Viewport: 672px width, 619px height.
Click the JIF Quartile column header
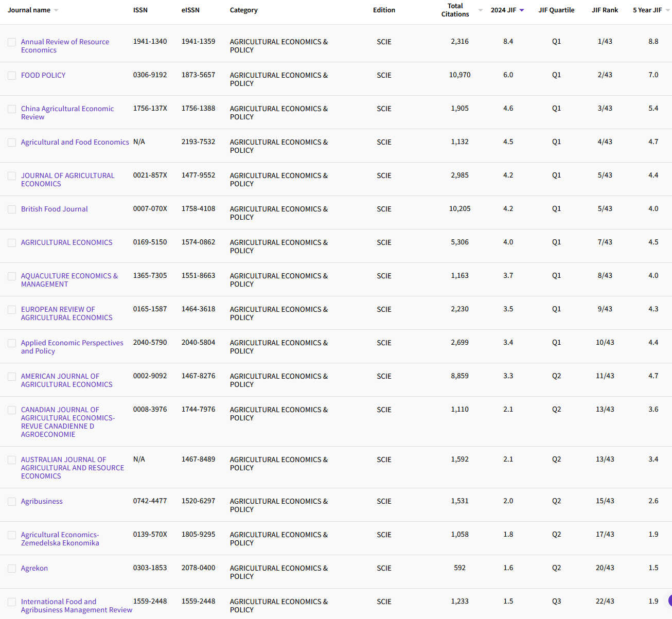[556, 10]
